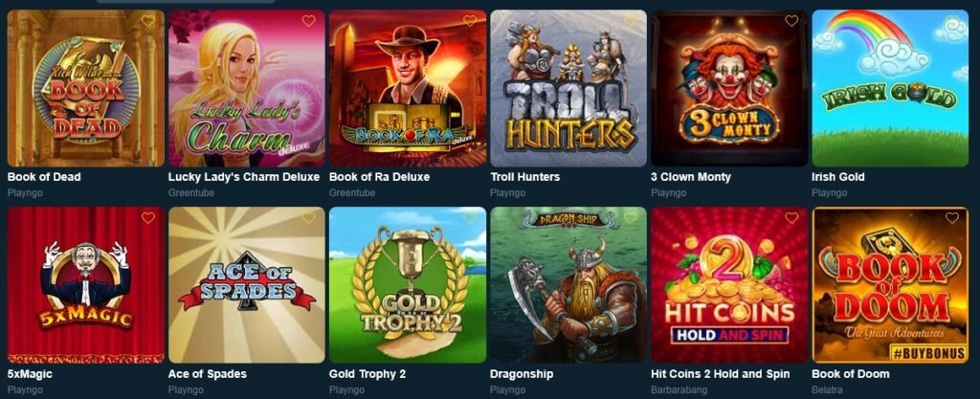Toggle favorite heart on Ace of Spades
Screen dimensions: 980x399
tap(309, 218)
